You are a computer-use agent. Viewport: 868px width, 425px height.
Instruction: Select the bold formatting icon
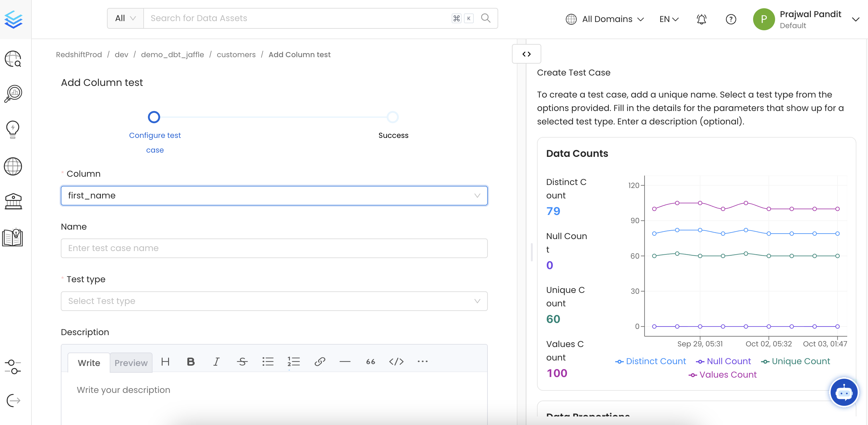pyautogui.click(x=190, y=362)
